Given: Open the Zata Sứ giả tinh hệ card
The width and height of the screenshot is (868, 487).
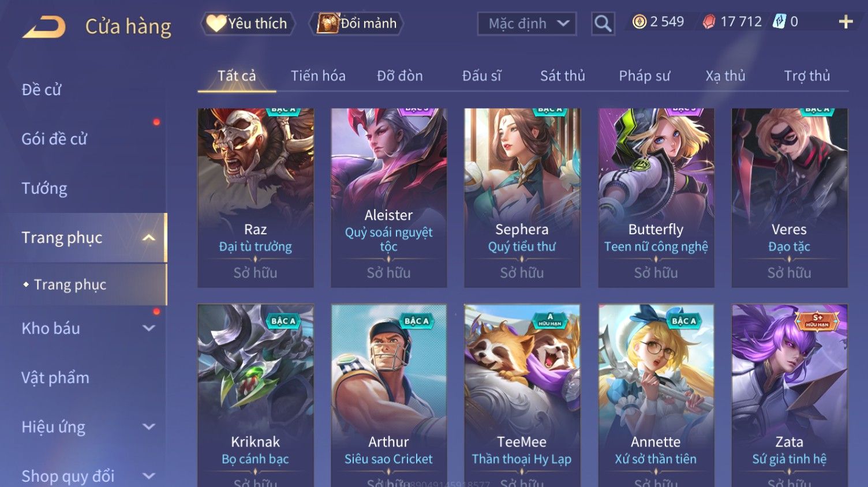Looking at the screenshot, I should pos(790,396).
